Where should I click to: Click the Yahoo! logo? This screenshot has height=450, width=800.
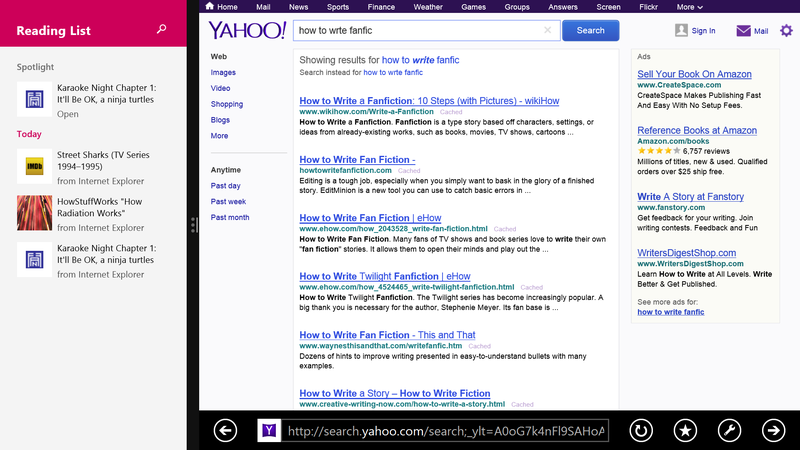coord(247,30)
